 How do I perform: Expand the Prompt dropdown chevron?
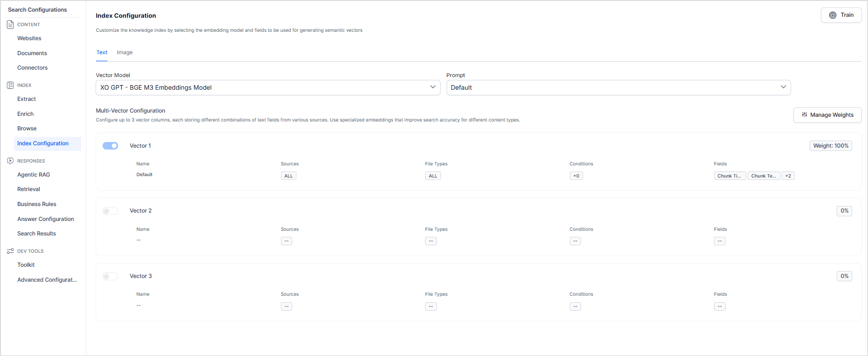(783, 87)
